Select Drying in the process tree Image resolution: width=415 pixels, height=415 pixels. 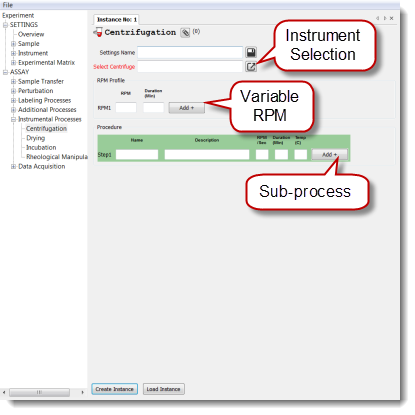click(36, 138)
